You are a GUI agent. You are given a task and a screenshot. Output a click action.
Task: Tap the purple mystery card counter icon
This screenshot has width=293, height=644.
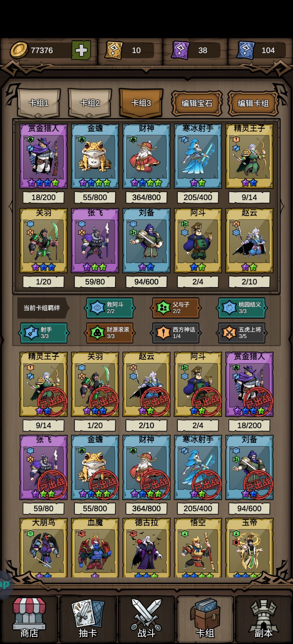pos(180,50)
